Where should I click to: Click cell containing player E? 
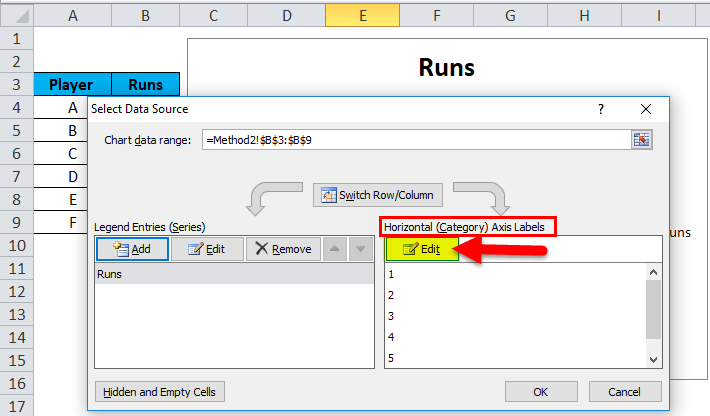(61, 200)
